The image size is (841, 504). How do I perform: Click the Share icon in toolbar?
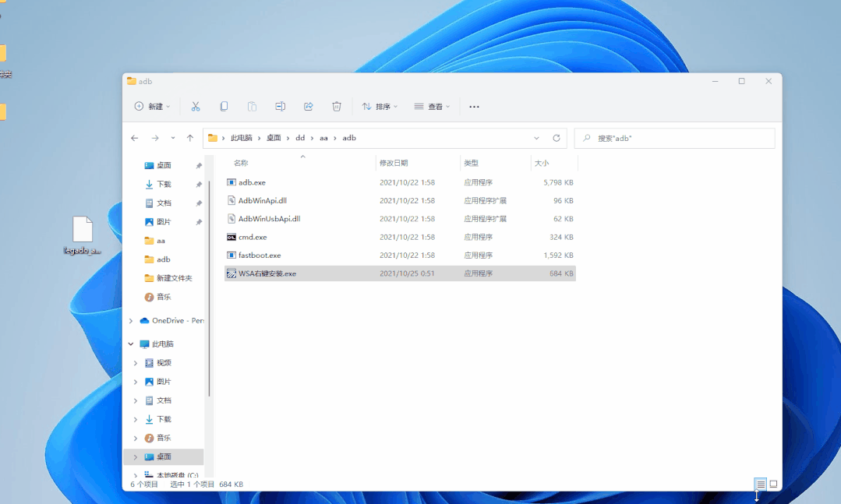pos(308,106)
